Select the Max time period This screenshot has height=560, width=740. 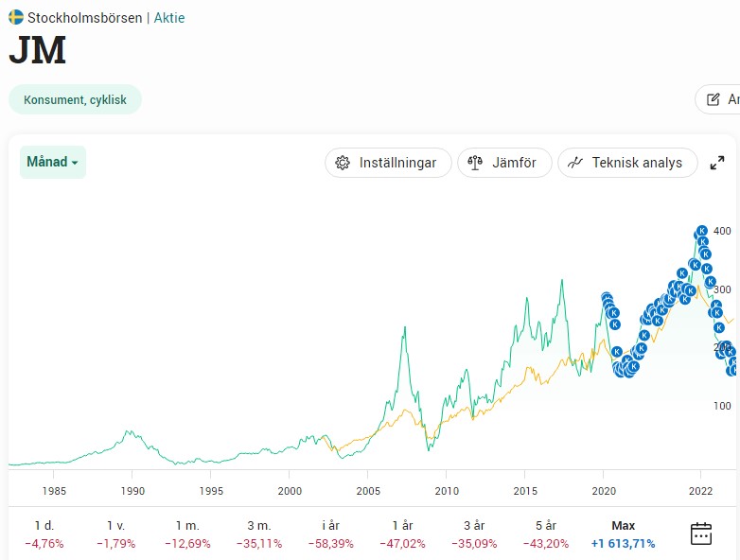(623, 534)
